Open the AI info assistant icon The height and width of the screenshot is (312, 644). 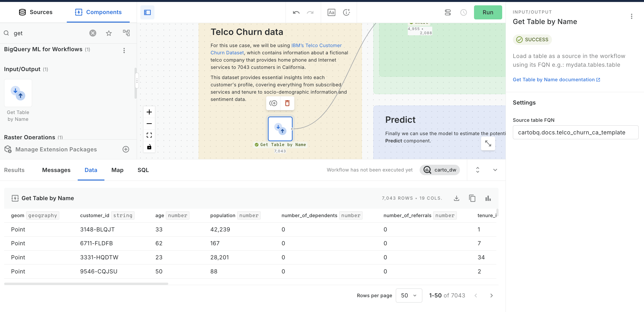pos(347,12)
